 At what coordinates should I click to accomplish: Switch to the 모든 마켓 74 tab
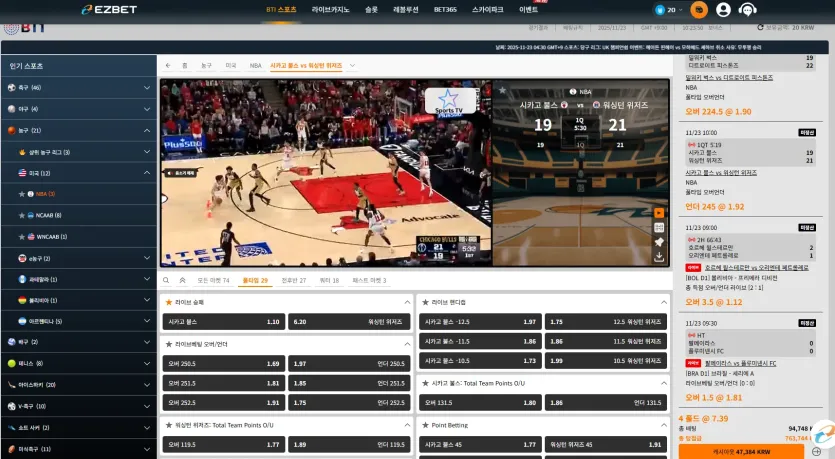point(214,280)
